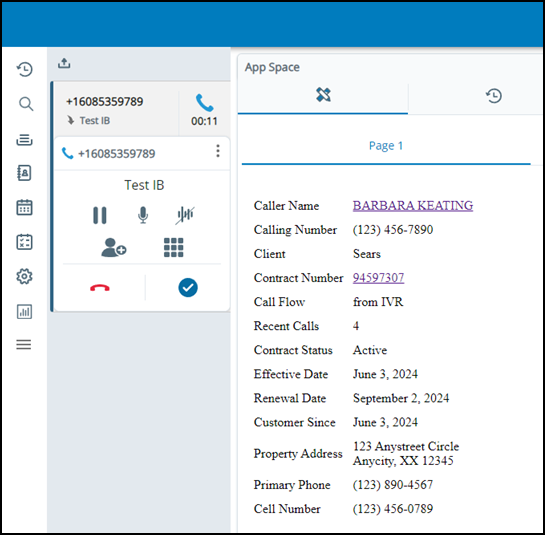Open the schedule checklist calendar icon
This screenshot has height=535, width=545.
pyautogui.click(x=24, y=242)
